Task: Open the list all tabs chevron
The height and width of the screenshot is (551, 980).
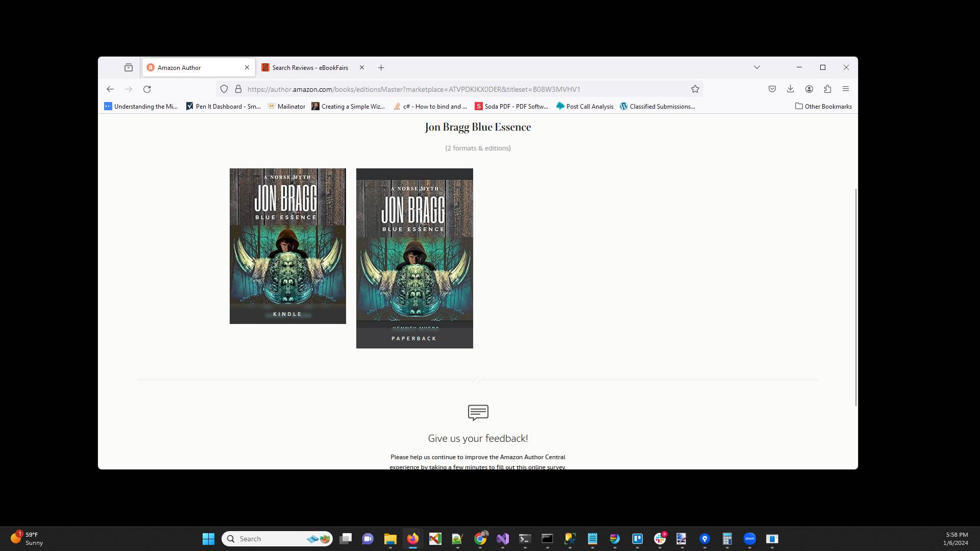Action: coord(757,67)
